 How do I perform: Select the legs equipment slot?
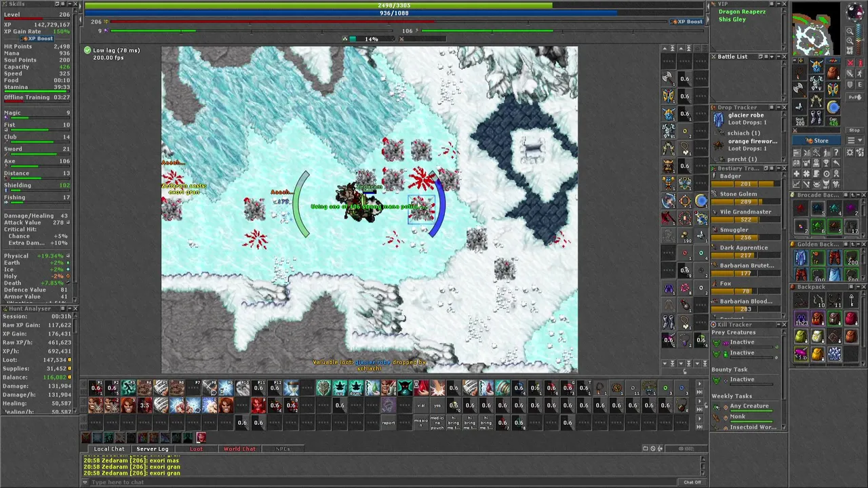coord(816,100)
